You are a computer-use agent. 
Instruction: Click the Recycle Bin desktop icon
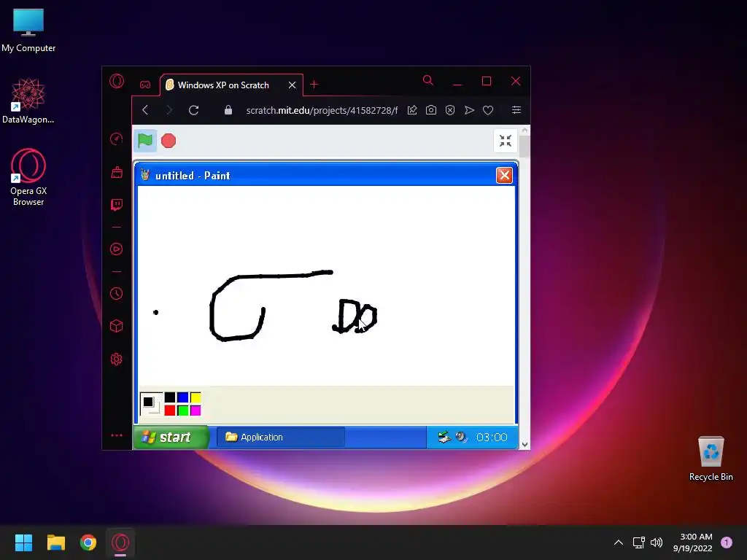pos(711,459)
